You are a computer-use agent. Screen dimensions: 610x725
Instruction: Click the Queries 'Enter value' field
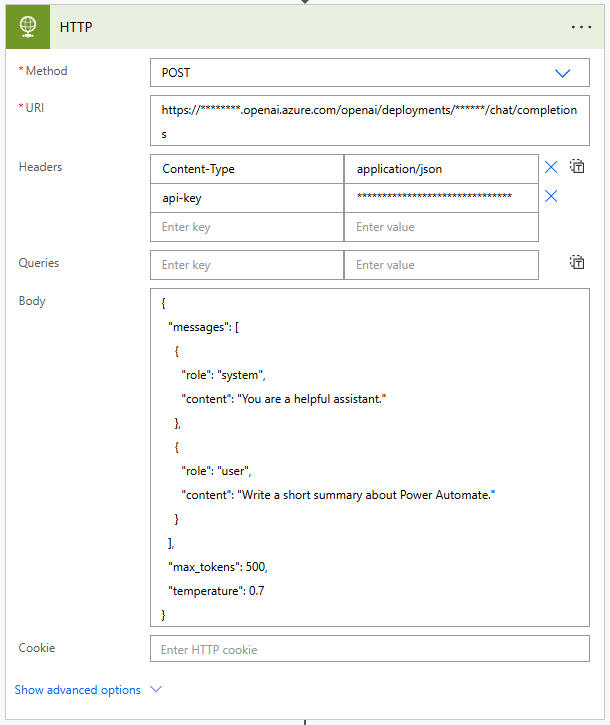pos(440,265)
